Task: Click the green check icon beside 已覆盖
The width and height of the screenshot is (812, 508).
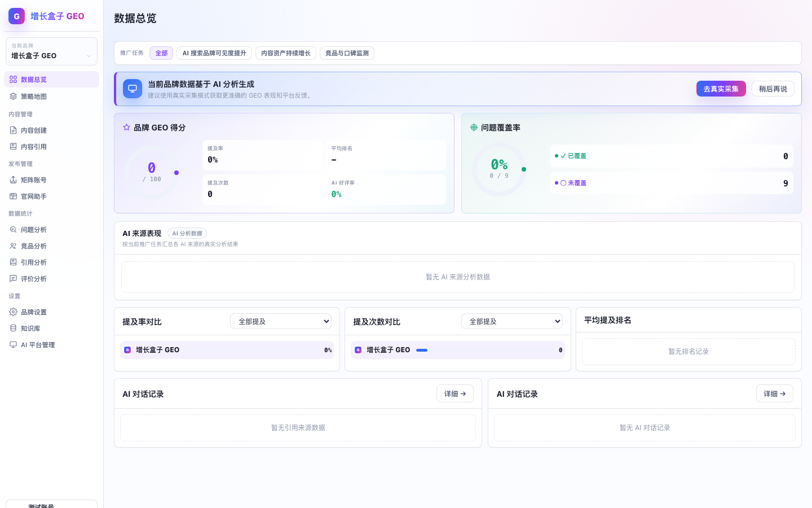Action: (x=563, y=156)
